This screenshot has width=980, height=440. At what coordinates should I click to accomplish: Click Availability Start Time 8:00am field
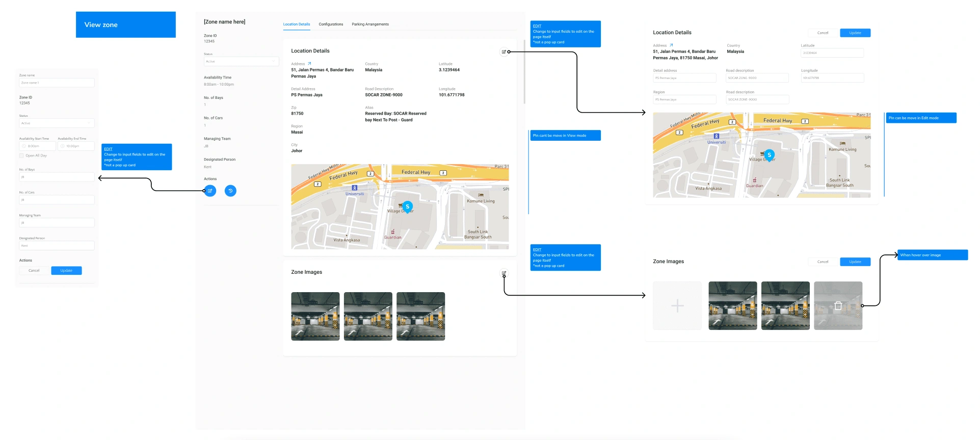(x=37, y=146)
